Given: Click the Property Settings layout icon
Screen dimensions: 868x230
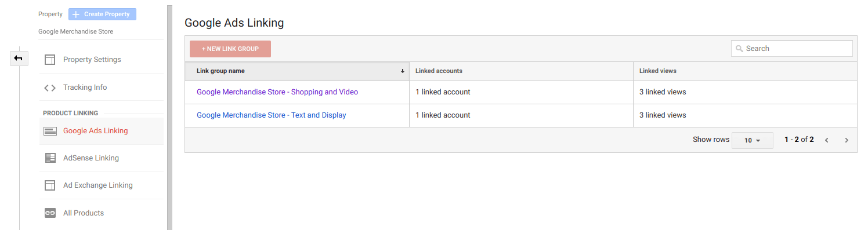Looking at the screenshot, I should click(50, 60).
